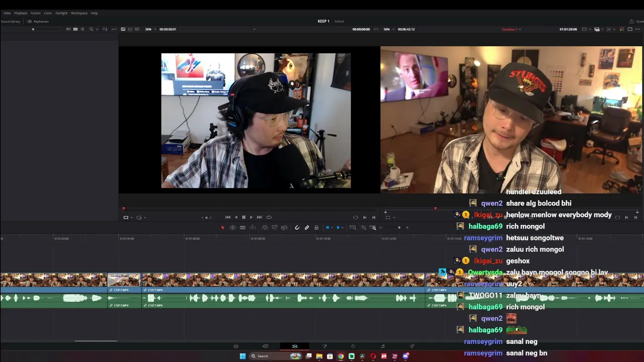This screenshot has height=362, width=644.
Task: Switch media pool to list view
Action: coord(83,29)
